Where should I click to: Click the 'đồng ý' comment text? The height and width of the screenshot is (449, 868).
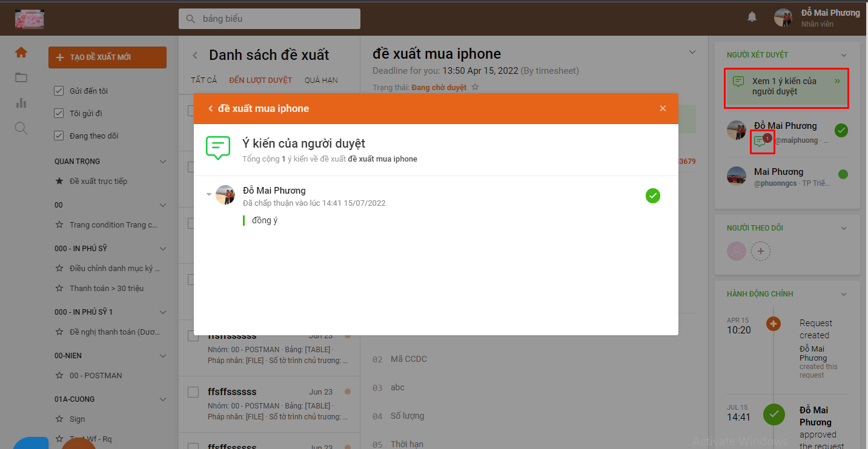click(265, 220)
